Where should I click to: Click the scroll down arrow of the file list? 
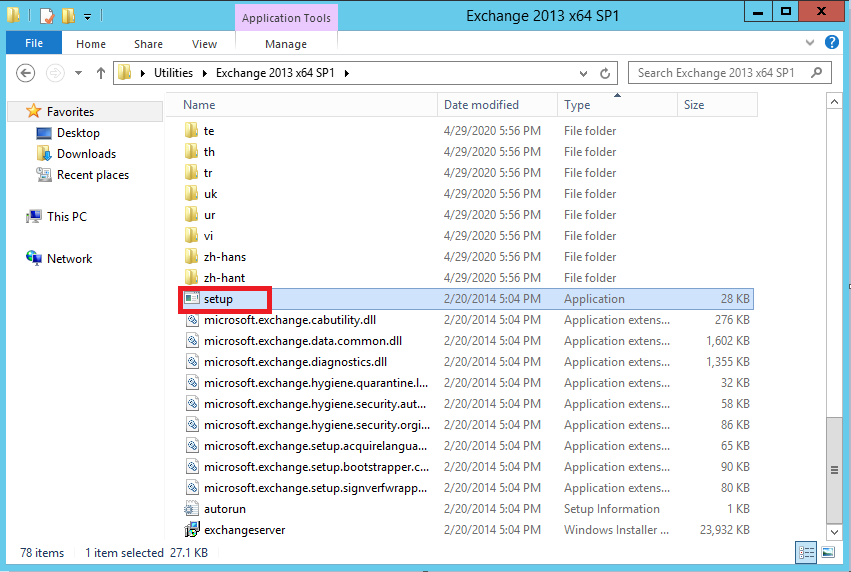pyautogui.click(x=834, y=532)
